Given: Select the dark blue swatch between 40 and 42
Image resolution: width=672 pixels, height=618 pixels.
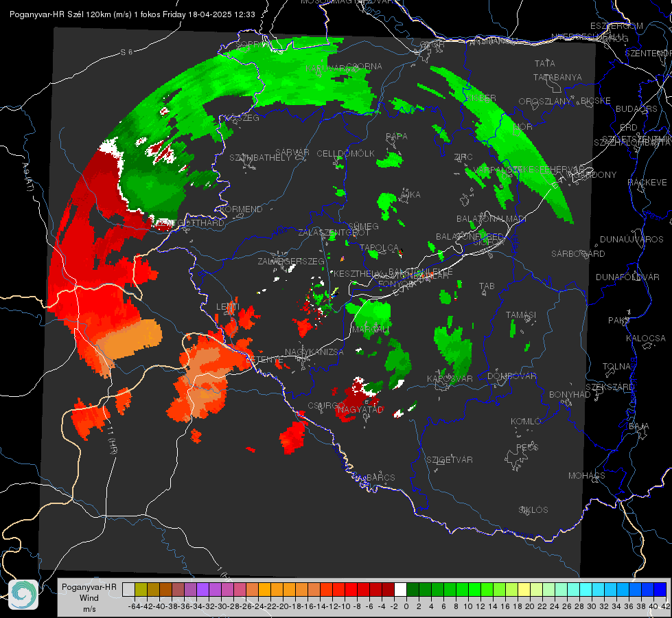Looking at the screenshot, I should pos(660,589).
